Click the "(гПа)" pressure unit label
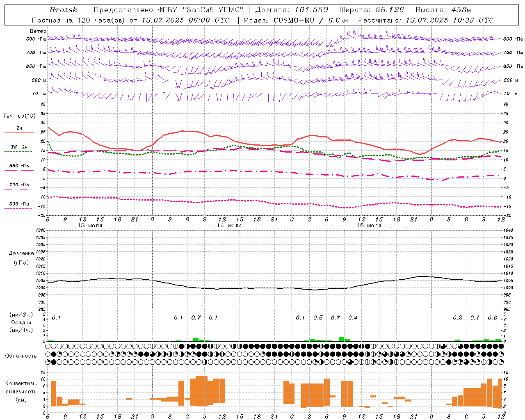525x420 pixels. pos(21,262)
